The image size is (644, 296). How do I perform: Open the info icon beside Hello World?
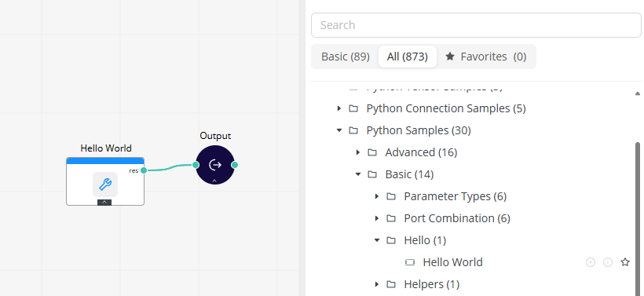pyautogui.click(x=608, y=262)
